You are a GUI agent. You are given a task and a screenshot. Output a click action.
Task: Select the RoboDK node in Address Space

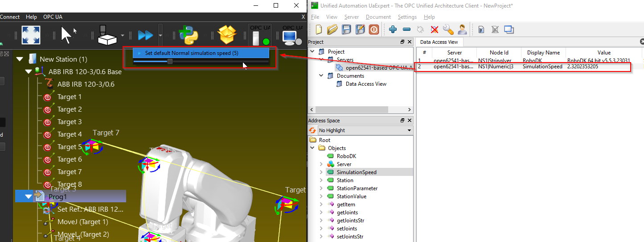coord(346,156)
